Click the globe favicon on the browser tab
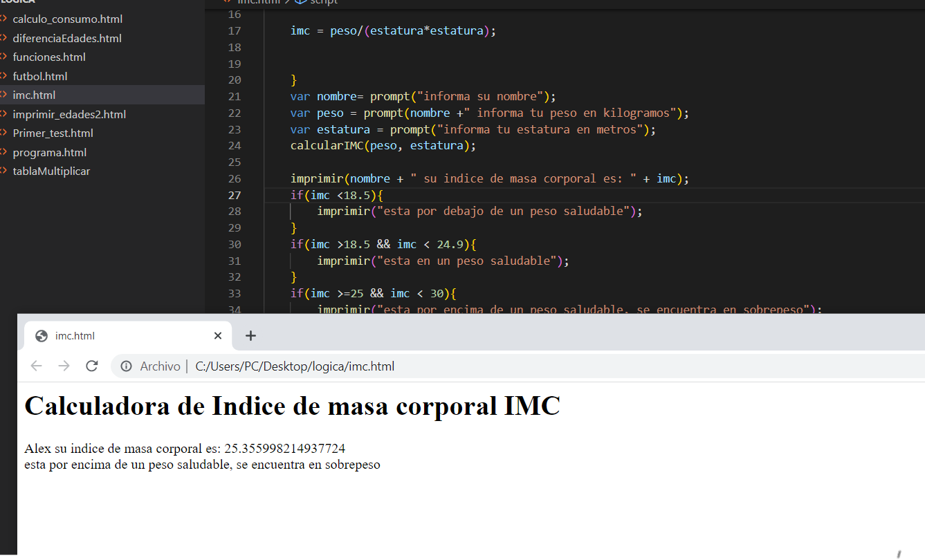The height and width of the screenshot is (560, 925). pos(42,336)
